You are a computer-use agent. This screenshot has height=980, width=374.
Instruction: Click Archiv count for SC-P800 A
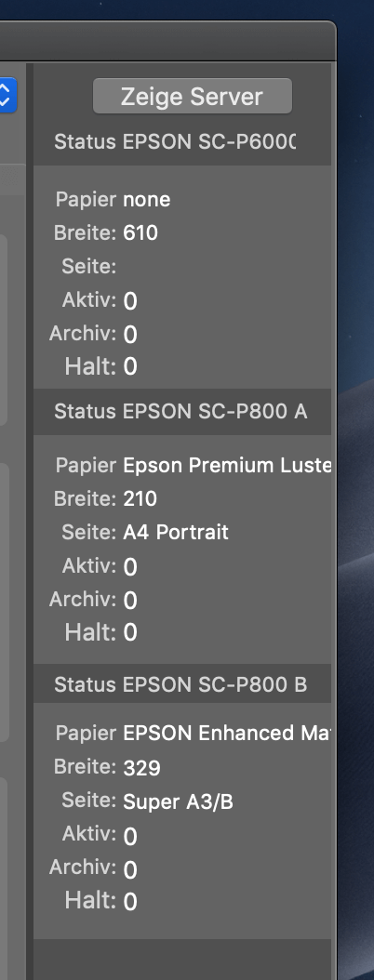tap(130, 601)
